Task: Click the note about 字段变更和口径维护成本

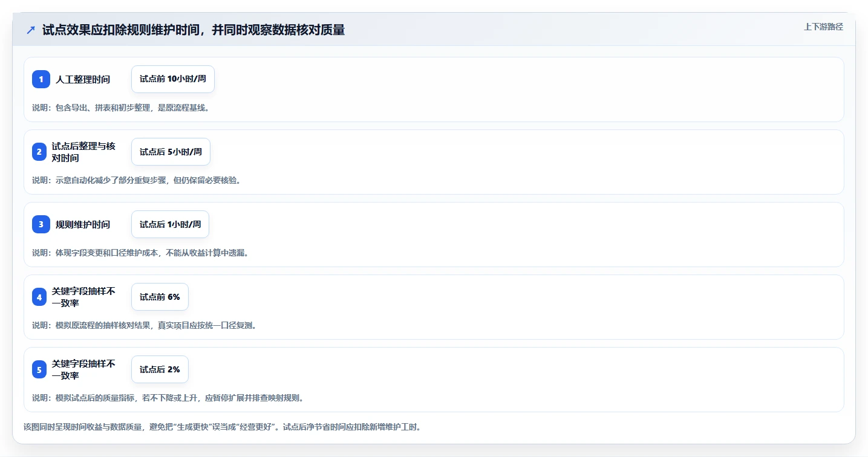Action: coord(140,253)
